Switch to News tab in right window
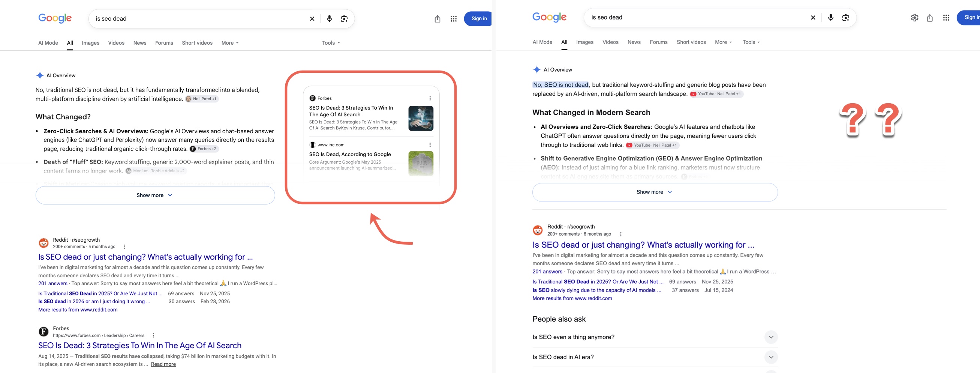 click(x=634, y=42)
